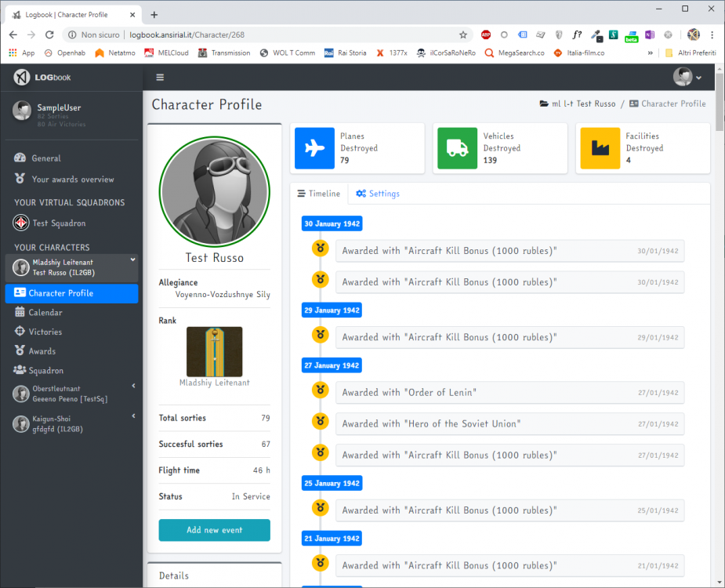Open user avatar dropdown in top-right header
Viewport: 725px width, 588px height.
tap(687, 77)
